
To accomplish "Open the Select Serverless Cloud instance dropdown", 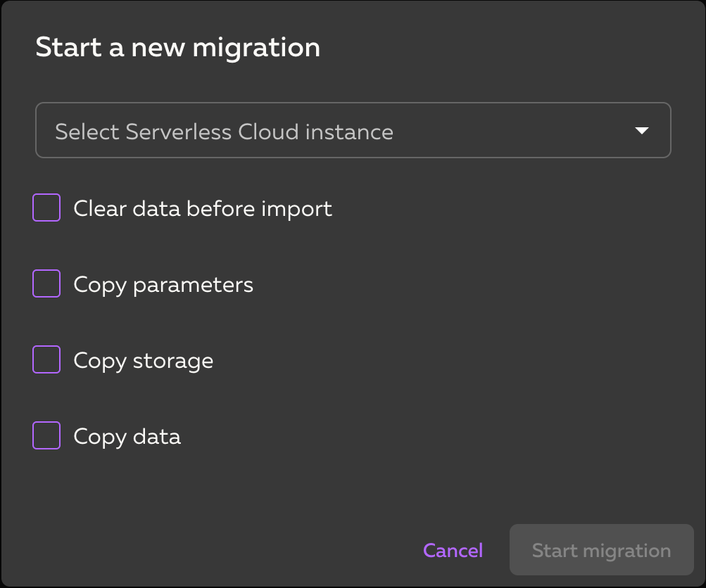I will click(x=353, y=130).
